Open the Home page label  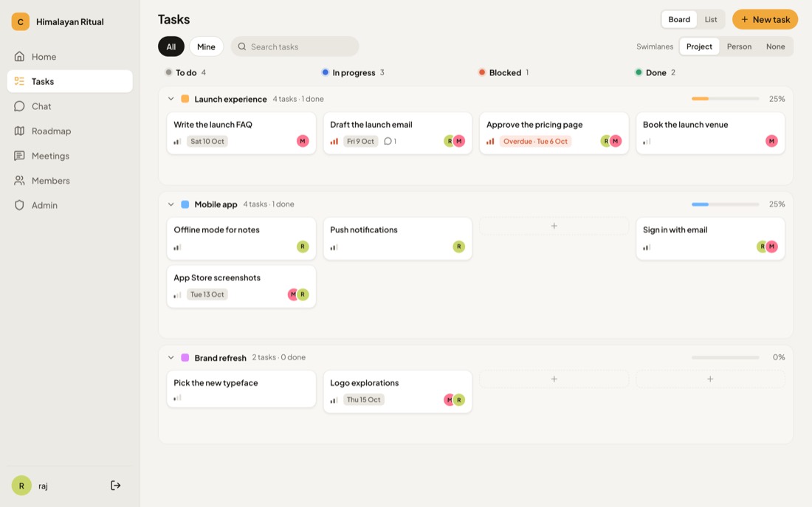click(44, 57)
